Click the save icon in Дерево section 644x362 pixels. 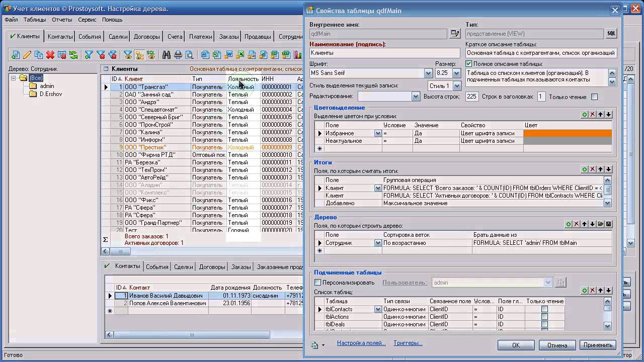coord(608,224)
